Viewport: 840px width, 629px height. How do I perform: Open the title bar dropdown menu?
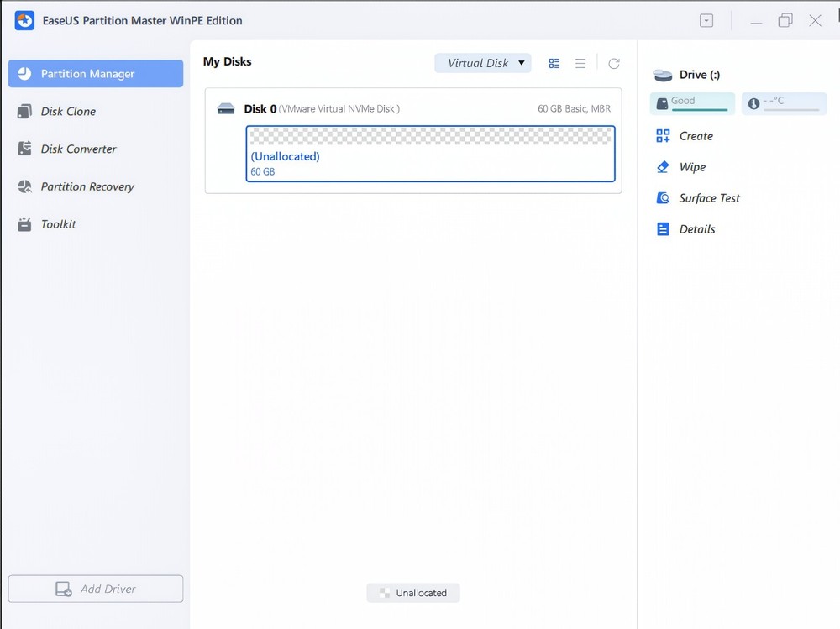[706, 20]
